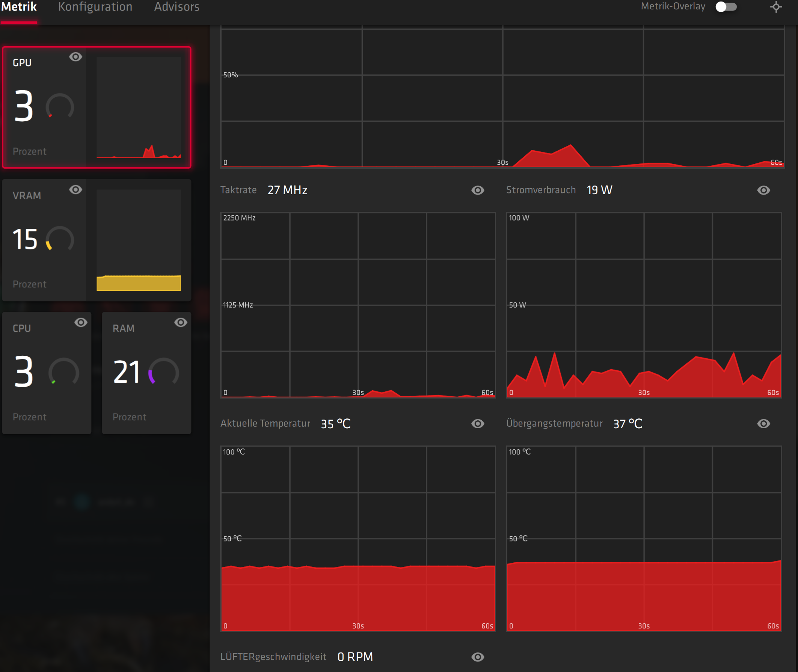Viewport: 798px width, 672px height.
Task: Open the RAM percent card
Action: (x=146, y=373)
